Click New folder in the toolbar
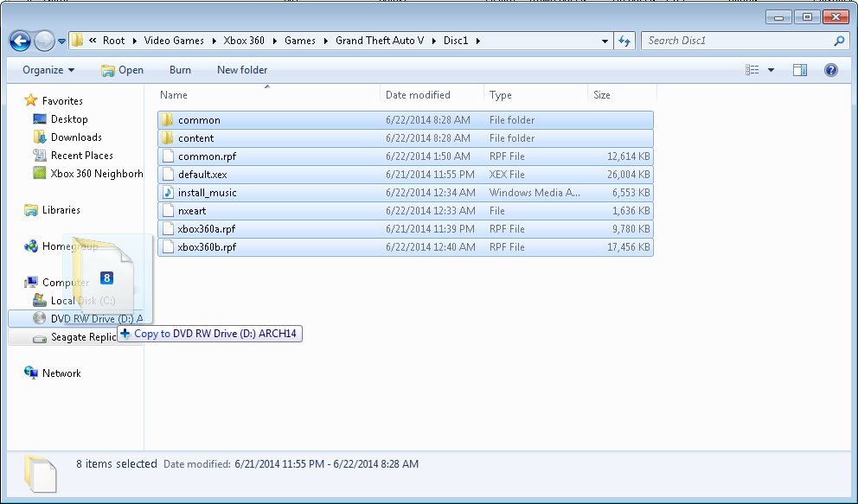 coord(242,70)
